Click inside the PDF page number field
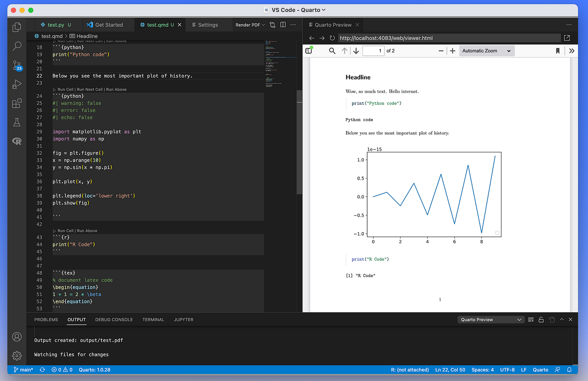Image resolution: width=588 pixels, height=381 pixels. [x=373, y=51]
